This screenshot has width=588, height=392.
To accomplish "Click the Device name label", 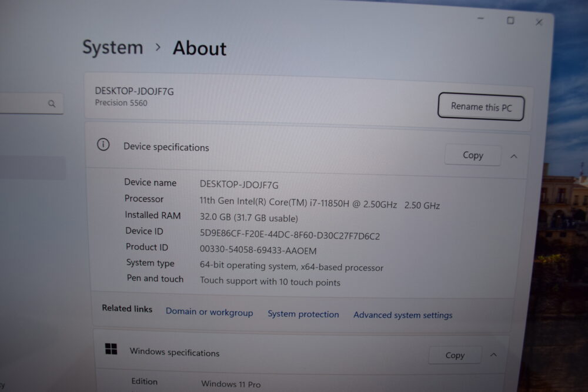I will pos(151,183).
